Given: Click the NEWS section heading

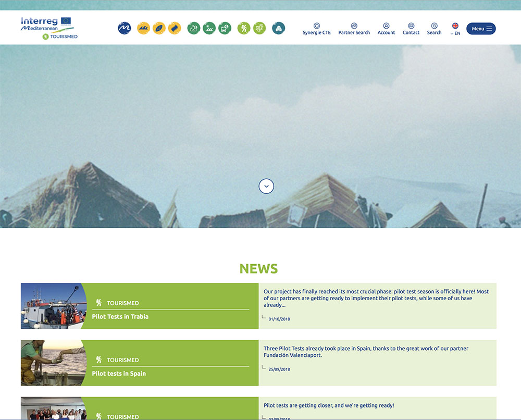Looking at the screenshot, I should tap(258, 269).
